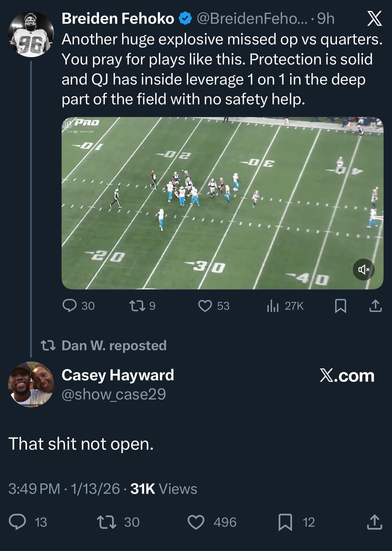Image resolution: width=392 pixels, height=551 pixels.
Task: View the Dan W. reposted label
Action: [x=114, y=345]
